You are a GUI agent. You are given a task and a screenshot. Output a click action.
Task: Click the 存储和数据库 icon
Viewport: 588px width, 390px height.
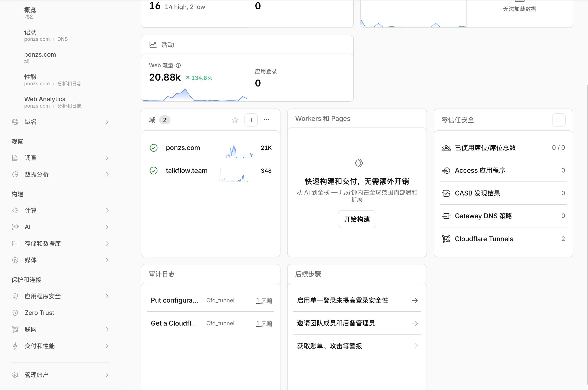point(15,244)
